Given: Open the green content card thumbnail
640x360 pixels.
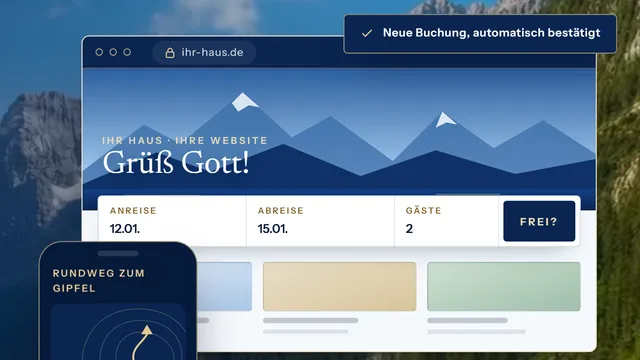Looking at the screenshot, I should click(x=504, y=287).
